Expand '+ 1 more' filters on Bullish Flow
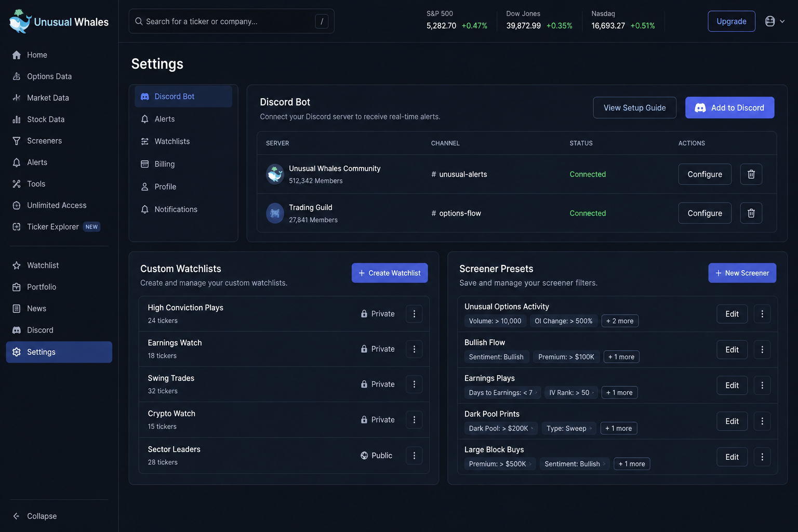Screen dimensions: 798x532 tap(621, 357)
